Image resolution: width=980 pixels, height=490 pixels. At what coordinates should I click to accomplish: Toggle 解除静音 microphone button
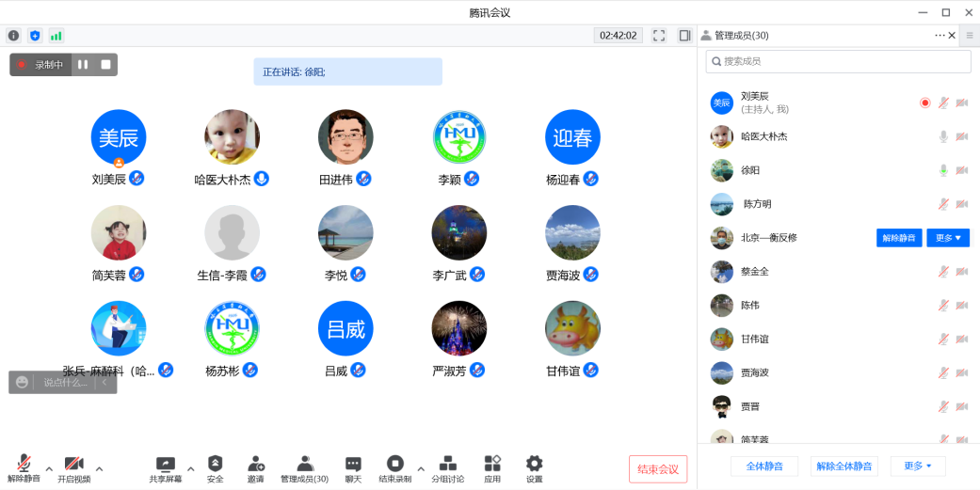click(x=24, y=464)
